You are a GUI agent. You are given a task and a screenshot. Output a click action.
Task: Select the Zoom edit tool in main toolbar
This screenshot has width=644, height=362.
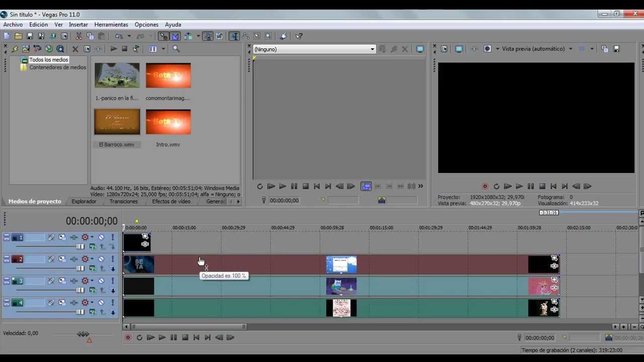(268, 36)
